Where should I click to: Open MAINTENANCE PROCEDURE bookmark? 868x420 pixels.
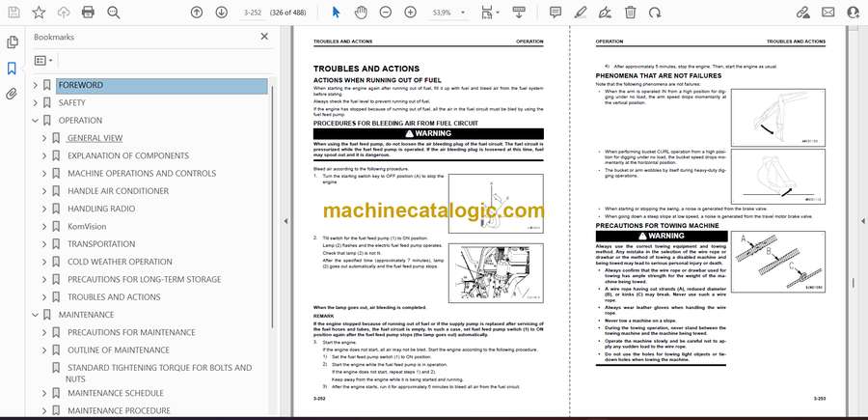click(119, 410)
